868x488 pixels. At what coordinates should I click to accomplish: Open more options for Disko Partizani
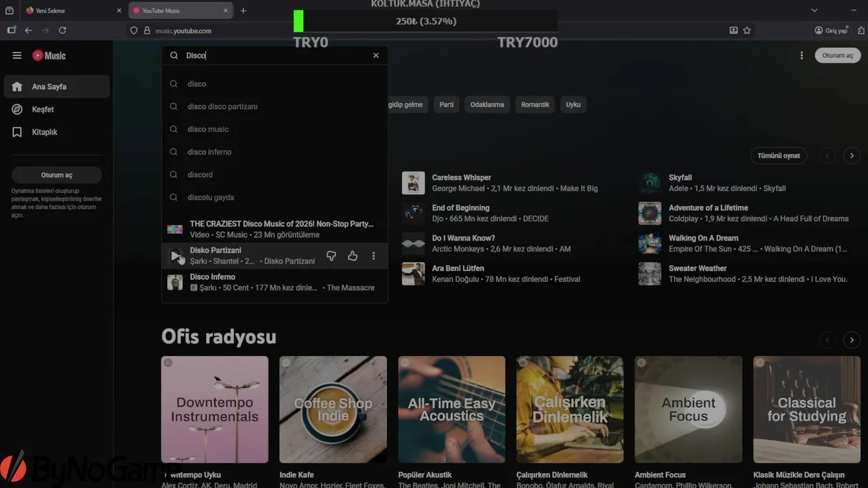point(374,256)
